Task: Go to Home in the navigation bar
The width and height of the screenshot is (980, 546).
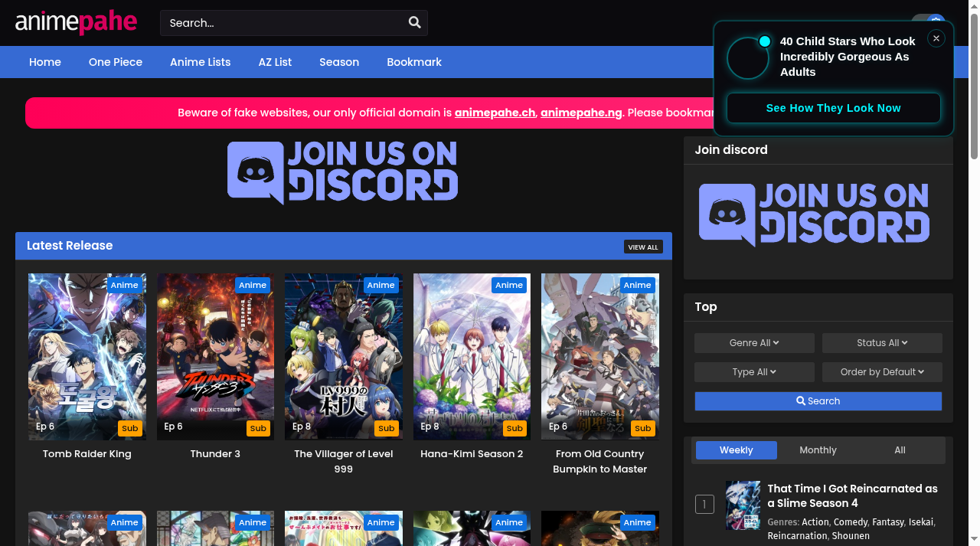Action: 45,62
